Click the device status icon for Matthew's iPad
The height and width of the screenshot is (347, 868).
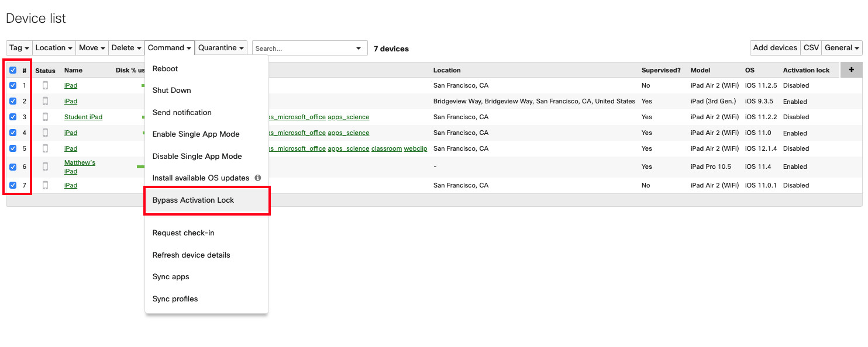(45, 166)
